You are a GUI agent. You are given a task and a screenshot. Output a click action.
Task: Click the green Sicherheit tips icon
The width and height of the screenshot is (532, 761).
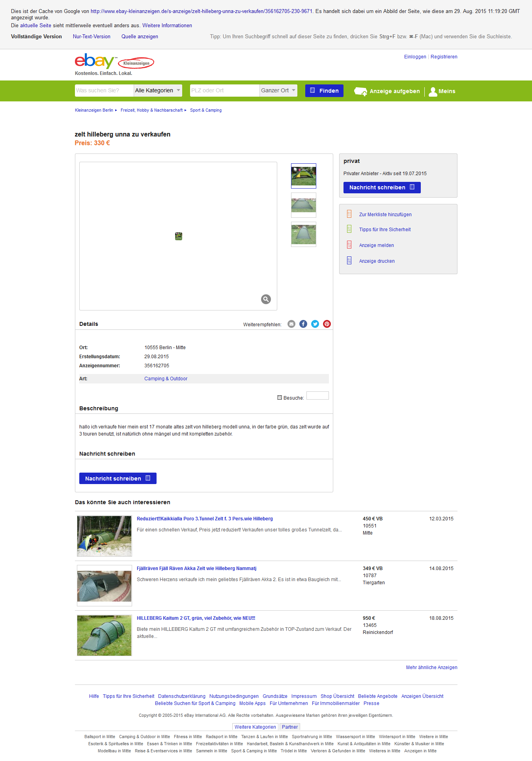tap(349, 229)
